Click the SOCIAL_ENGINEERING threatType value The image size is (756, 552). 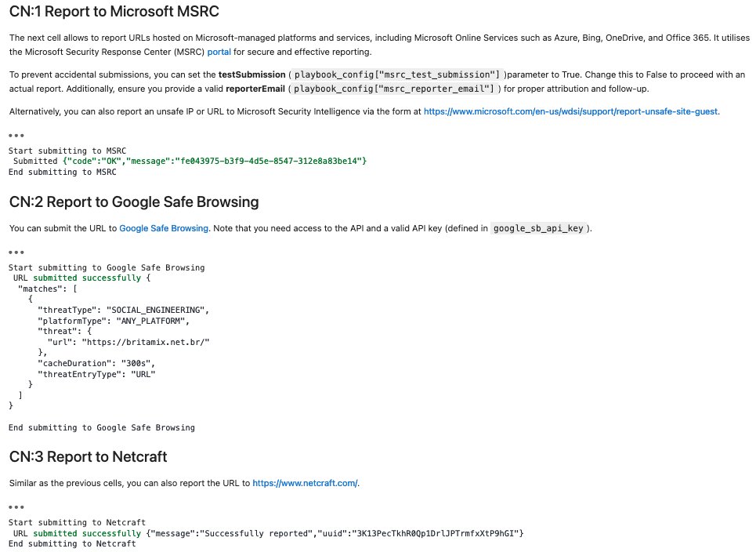[x=156, y=310]
